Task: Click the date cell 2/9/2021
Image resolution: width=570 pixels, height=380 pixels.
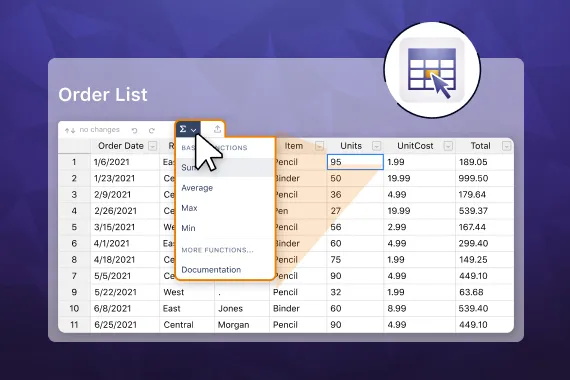Action: point(125,195)
